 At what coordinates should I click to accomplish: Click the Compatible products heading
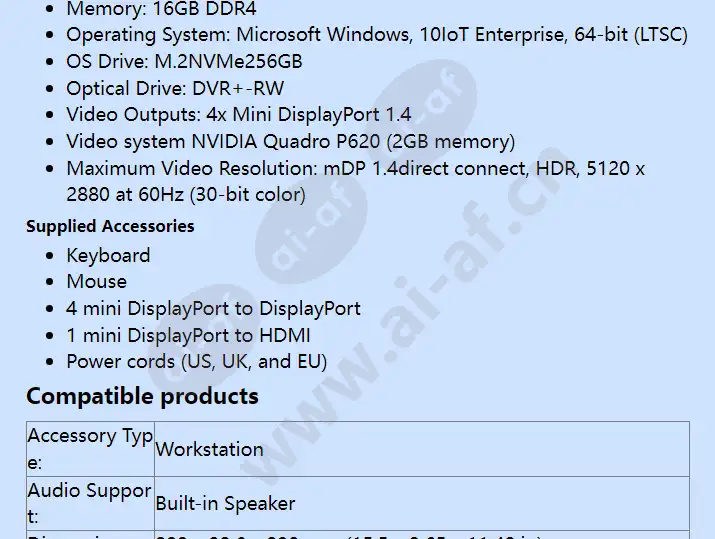tap(142, 396)
